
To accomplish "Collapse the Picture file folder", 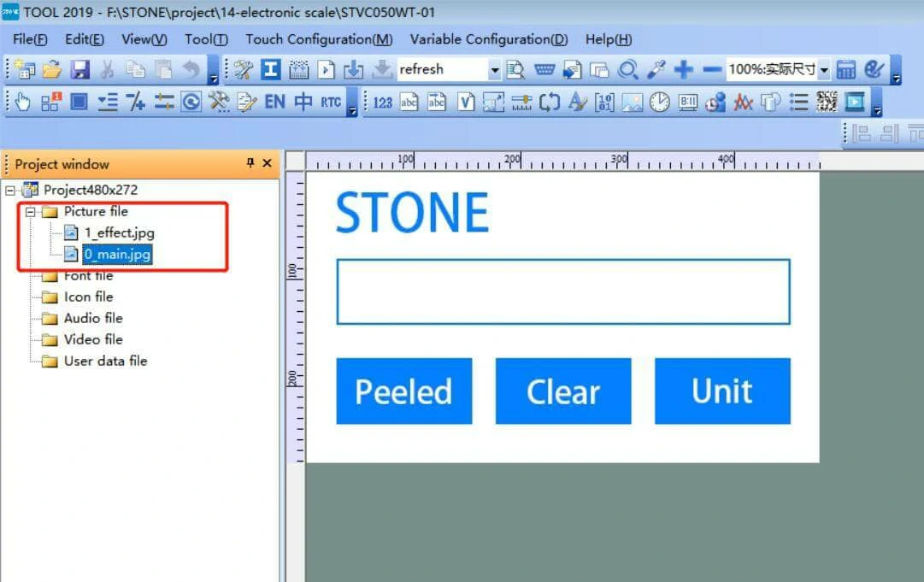I will tap(31, 211).
